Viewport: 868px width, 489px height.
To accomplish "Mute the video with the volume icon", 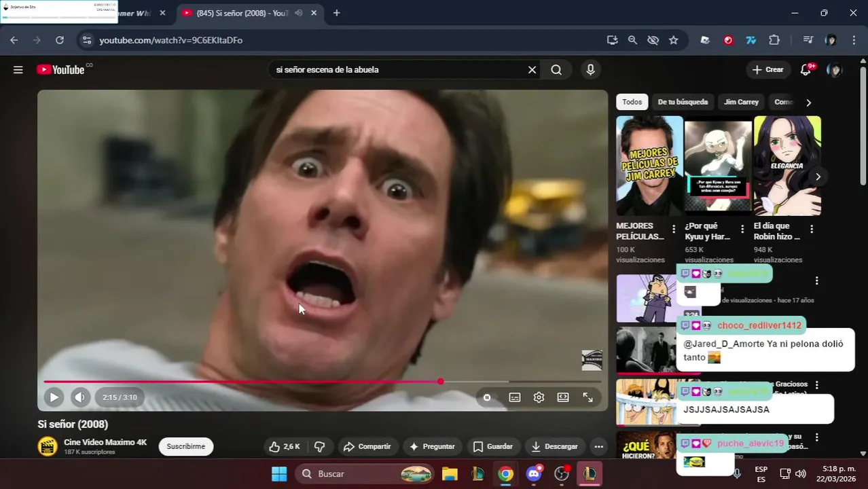I will pyautogui.click(x=80, y=397).
